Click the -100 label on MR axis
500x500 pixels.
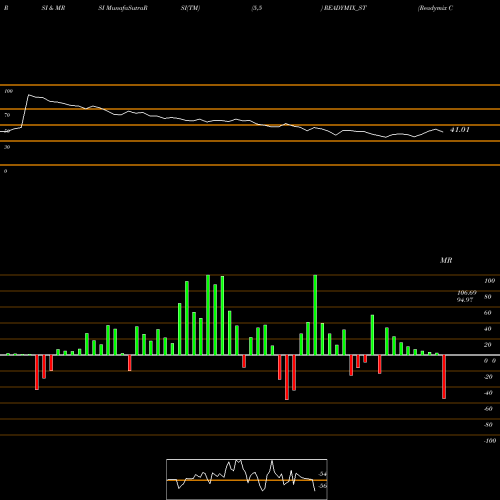click(x=490, y=441)
